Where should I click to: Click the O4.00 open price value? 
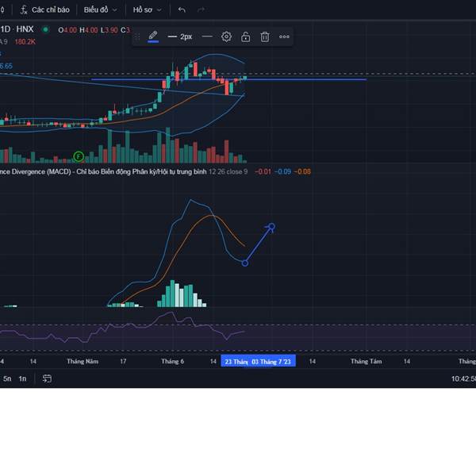click(x=67, y=30)
